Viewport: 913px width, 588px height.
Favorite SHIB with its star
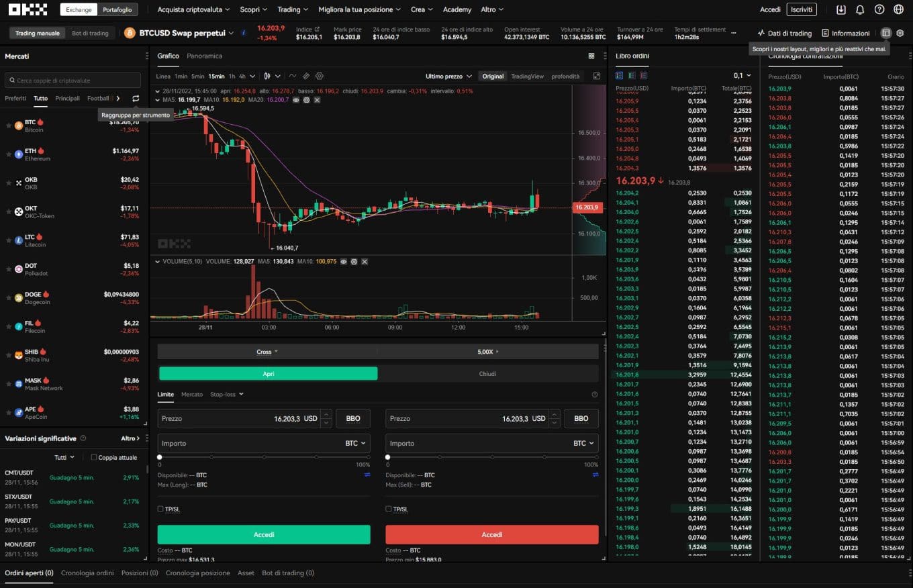click(9, 355)
